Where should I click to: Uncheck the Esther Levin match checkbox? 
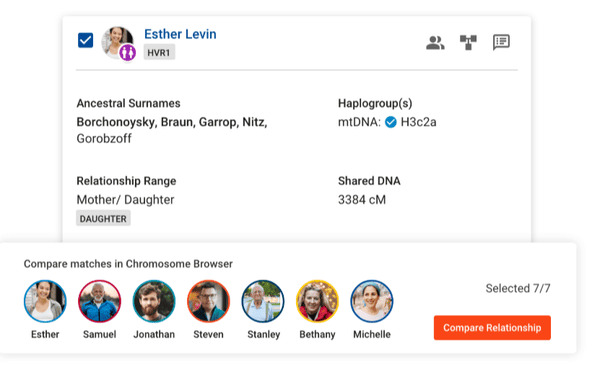pyautogui.click(x=85, y=40)
